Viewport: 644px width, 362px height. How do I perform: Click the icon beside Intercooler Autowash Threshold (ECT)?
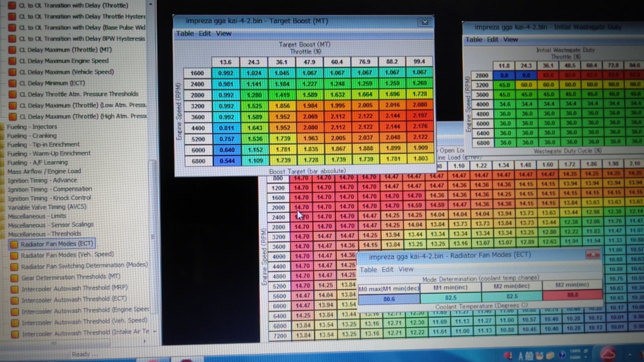click(x=14, y=300)
